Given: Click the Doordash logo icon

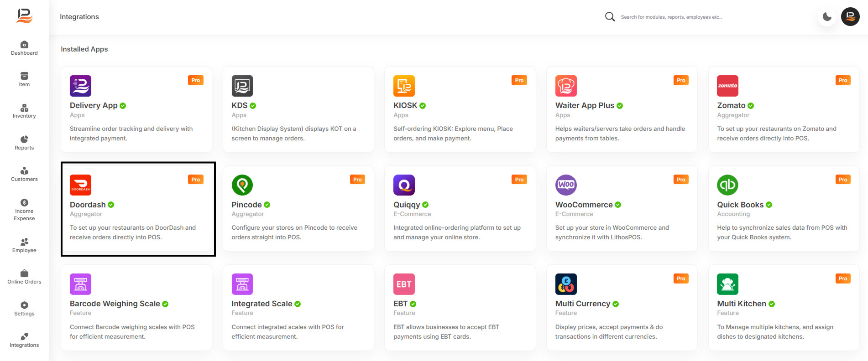Looking at the screenshot, I should click(x=80, y=185).
